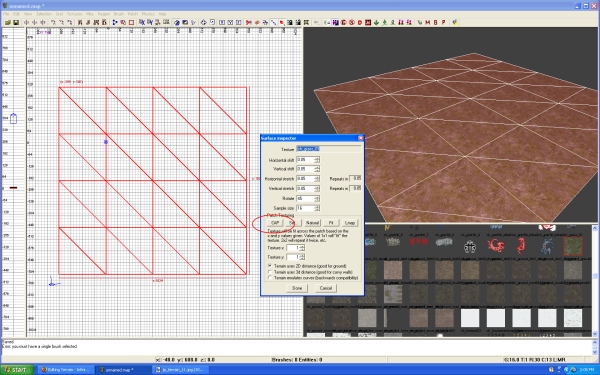Open the Patch menu
The image size is (600, 375).
(x=133, y=14)
